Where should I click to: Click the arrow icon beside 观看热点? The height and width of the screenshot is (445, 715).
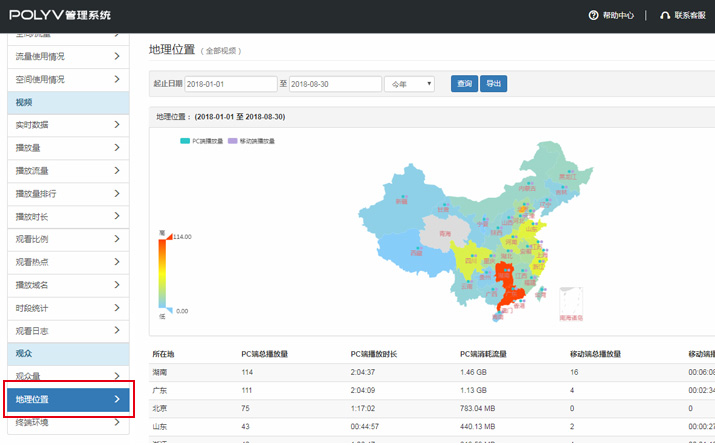click(x=117, y=262)
